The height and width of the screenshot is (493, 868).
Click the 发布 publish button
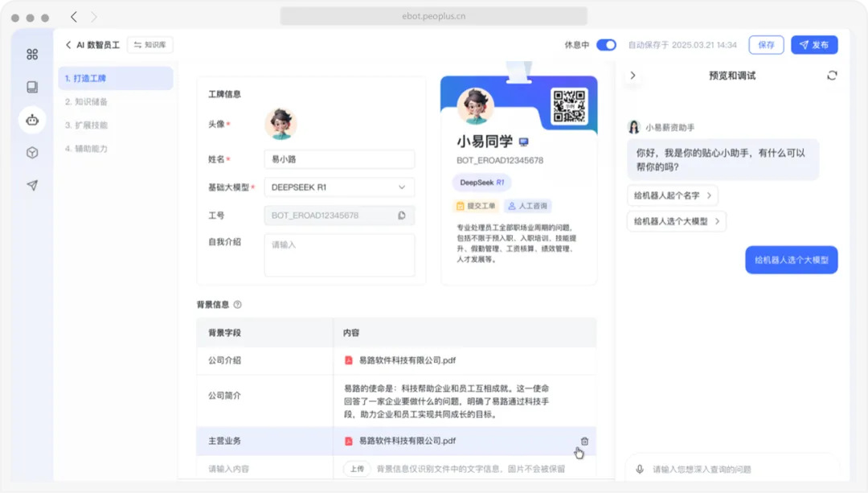(814, 44)
